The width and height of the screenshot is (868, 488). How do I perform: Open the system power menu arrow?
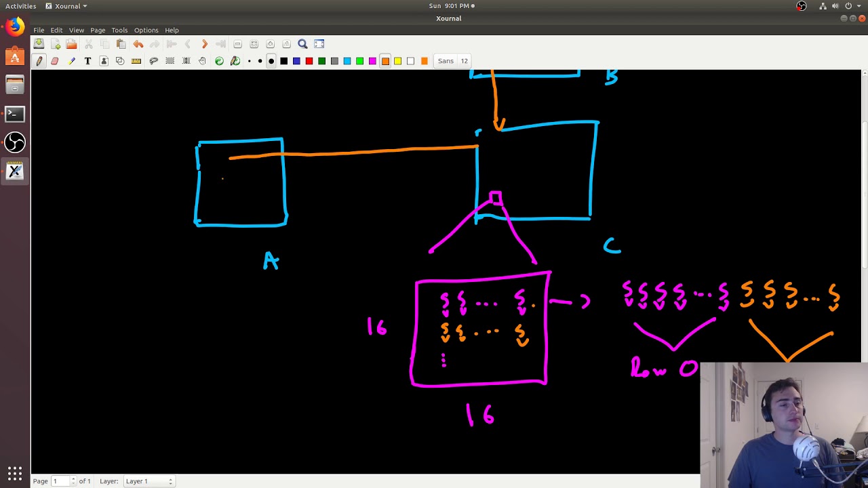tap(859, 6)
